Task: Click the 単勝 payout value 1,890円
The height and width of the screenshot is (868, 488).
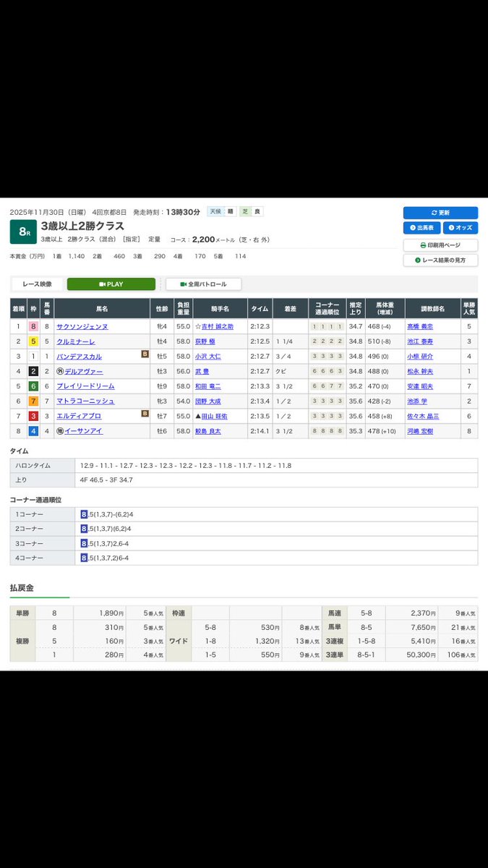Action: (x=111, y=613)
